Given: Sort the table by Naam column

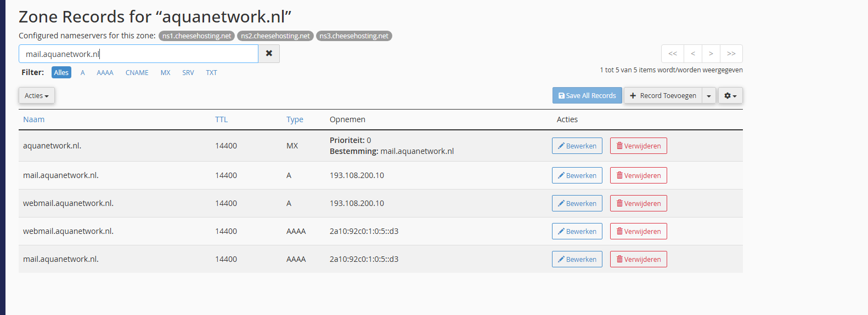Looking at the screenshot, I should click(34, 119).
